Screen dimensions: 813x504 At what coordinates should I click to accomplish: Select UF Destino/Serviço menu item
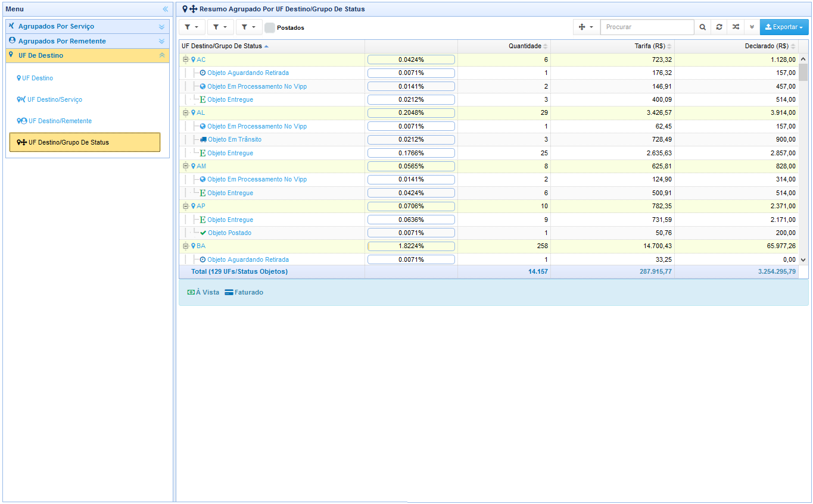(x=54, y=100)
